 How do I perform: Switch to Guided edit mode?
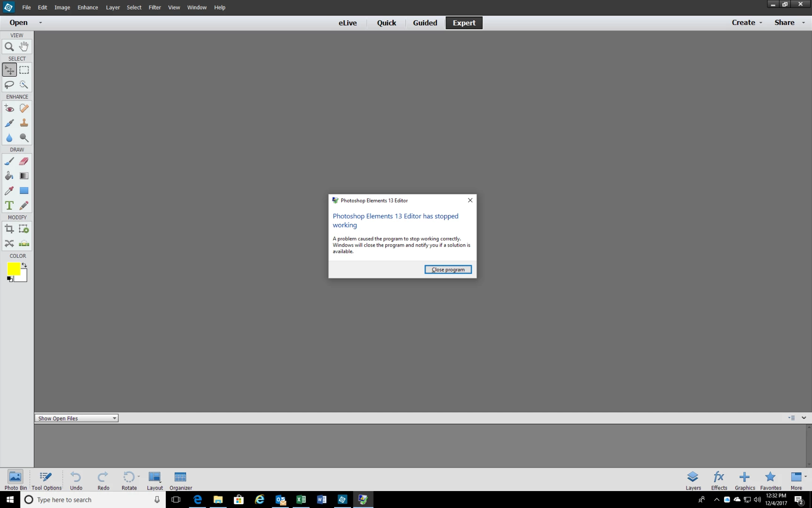pos(425,23)
